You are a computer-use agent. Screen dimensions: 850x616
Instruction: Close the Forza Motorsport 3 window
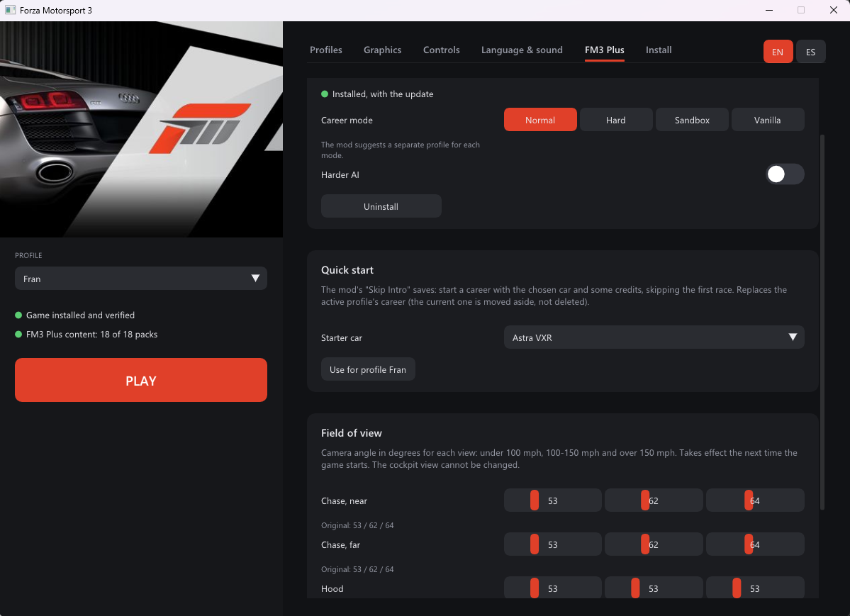pyautogui.click(x=833, y=10)
